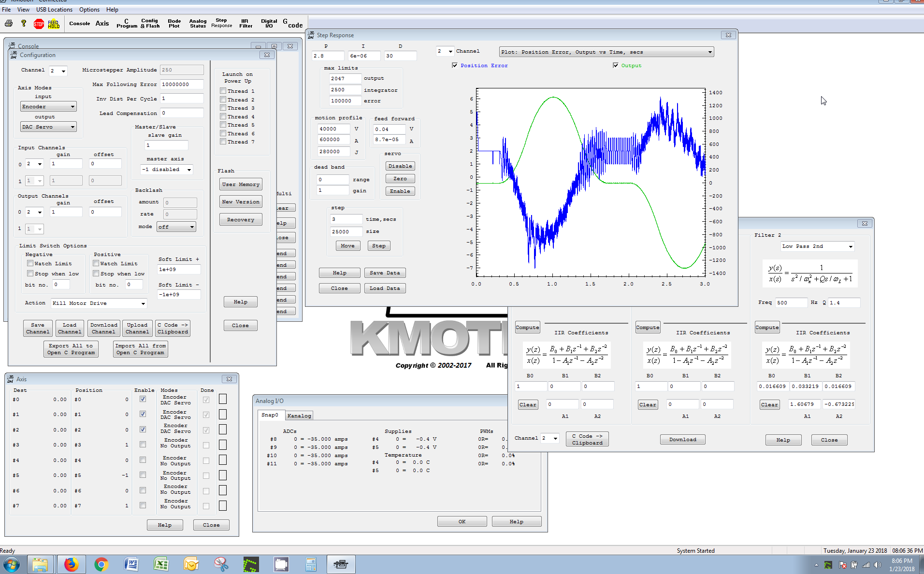Click the Max Following Error field
Viewport: 924px width, 574px height.
coord(181,85)
